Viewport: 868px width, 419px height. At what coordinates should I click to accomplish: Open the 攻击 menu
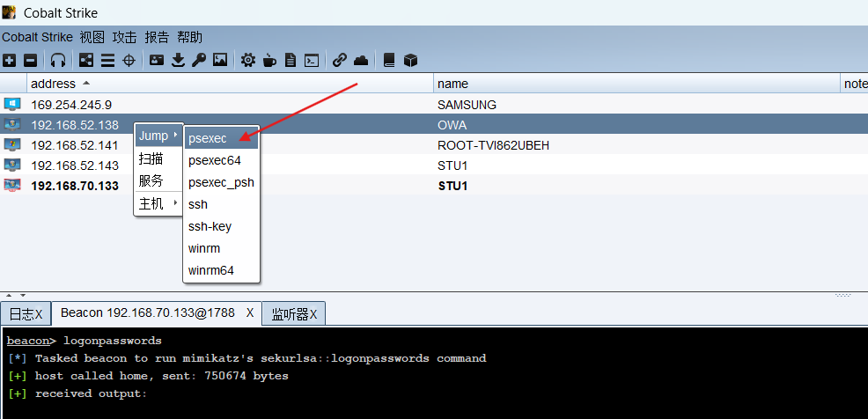pos(124,37)
